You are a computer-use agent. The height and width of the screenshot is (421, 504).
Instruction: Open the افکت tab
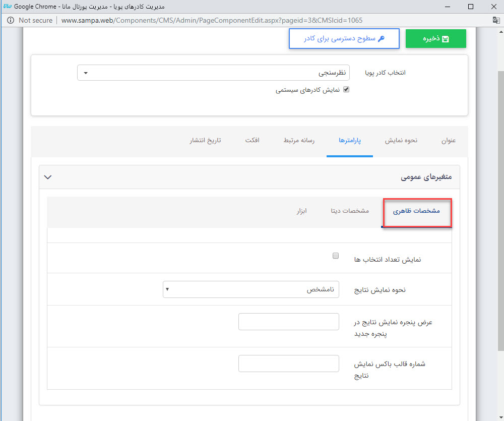(x=252, y=140)
